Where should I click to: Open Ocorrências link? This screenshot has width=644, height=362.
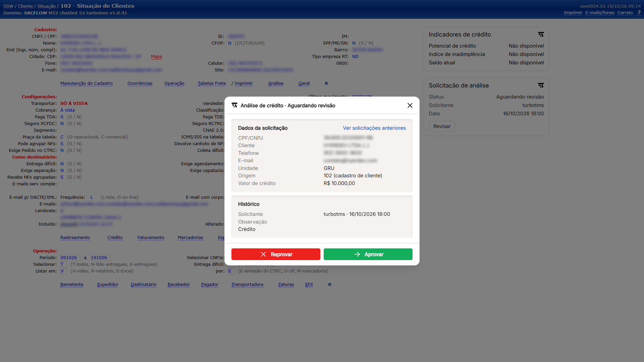click(x=140, y=83)
